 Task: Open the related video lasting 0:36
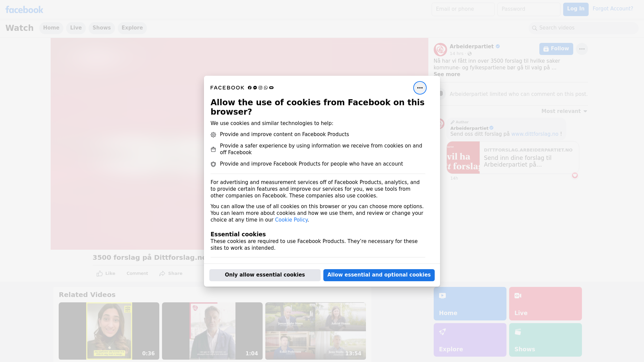(109, 331)
